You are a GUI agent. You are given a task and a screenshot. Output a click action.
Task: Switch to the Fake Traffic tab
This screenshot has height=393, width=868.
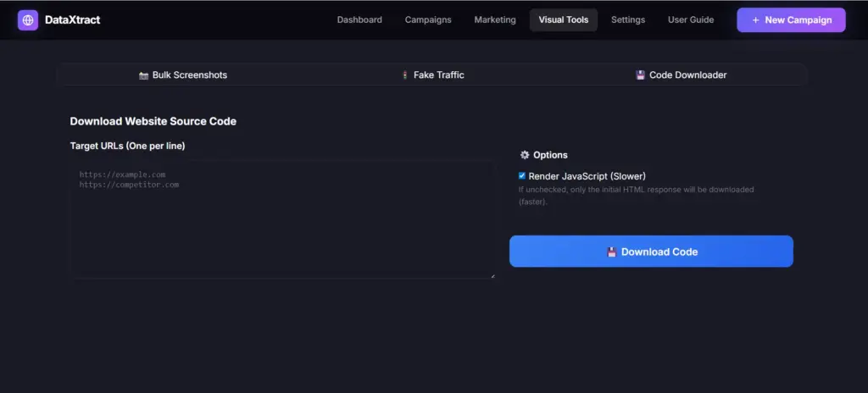[x=432, y=75]
